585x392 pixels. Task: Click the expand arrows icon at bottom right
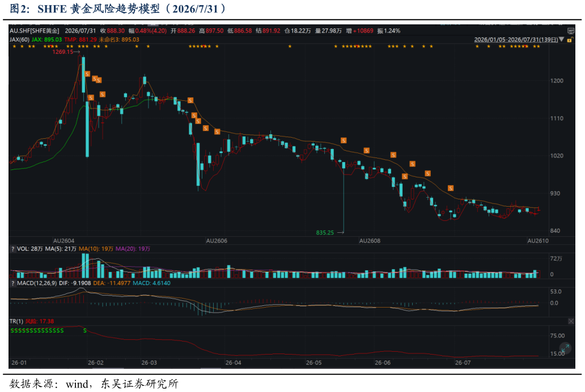pos(565,349)
